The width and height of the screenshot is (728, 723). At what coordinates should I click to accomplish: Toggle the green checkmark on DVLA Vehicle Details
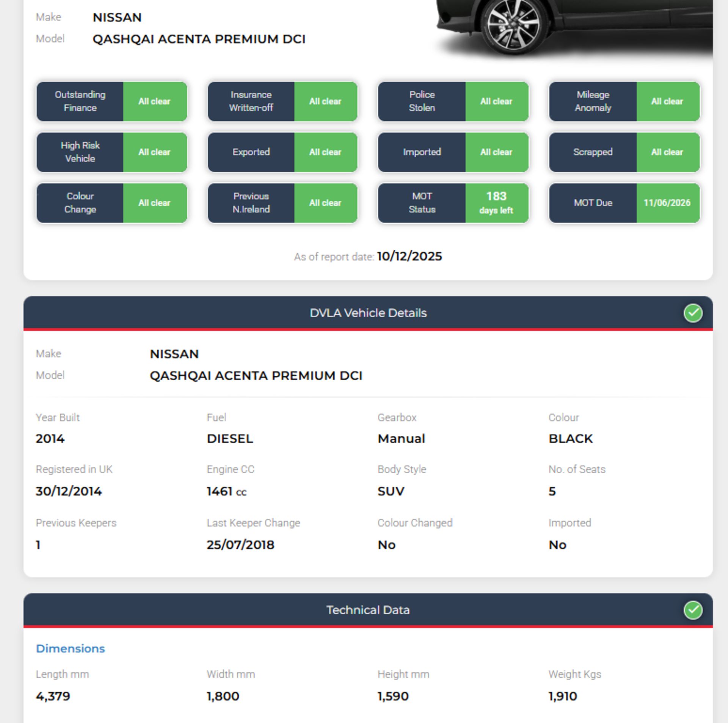coord(693,313)
